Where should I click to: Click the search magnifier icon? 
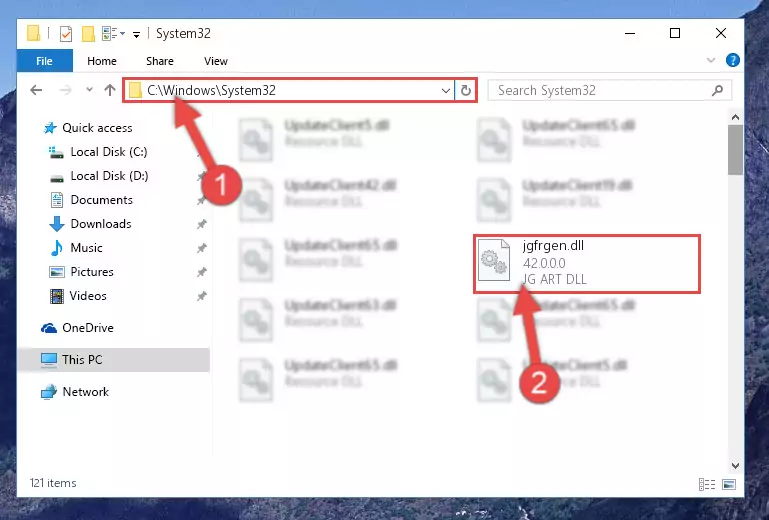click(x=718, y=90)
